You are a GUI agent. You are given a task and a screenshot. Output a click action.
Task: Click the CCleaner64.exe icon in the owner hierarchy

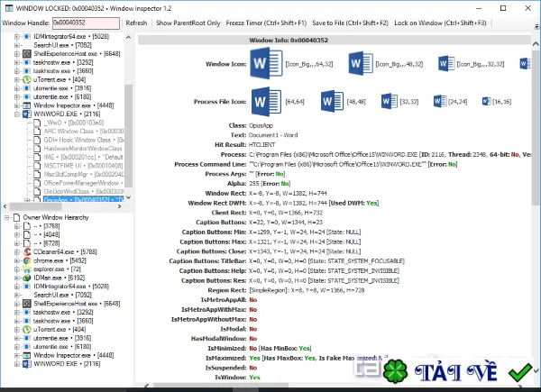(27, 252)
